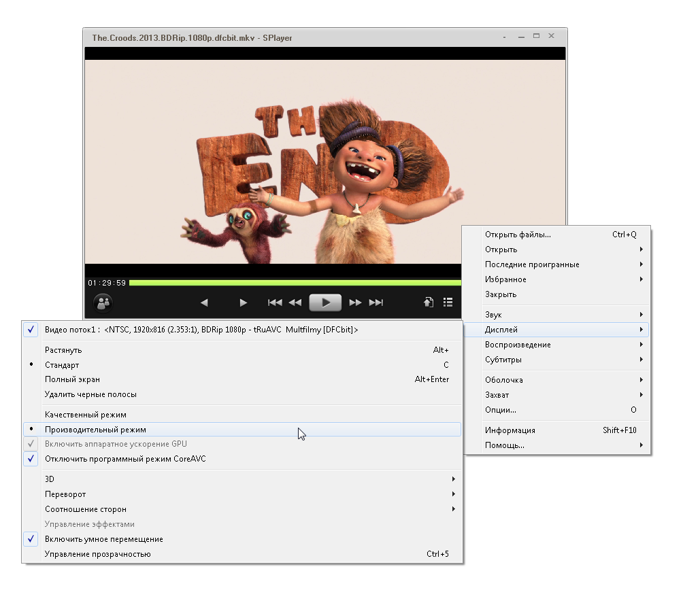Uncheck Отключить программный режим CoreAVC
Image resolution: width=700 pixels, height=603 pixels.
tap(241, 459)
